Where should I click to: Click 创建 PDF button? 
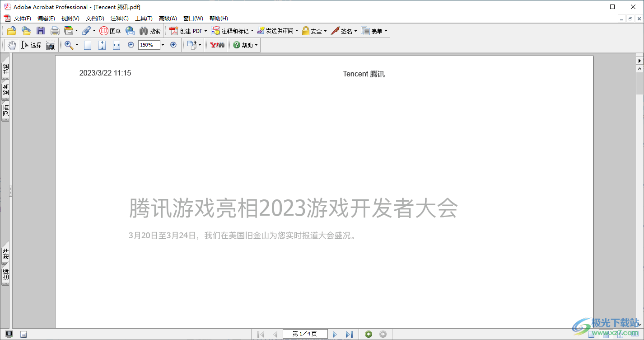point(186,31)
